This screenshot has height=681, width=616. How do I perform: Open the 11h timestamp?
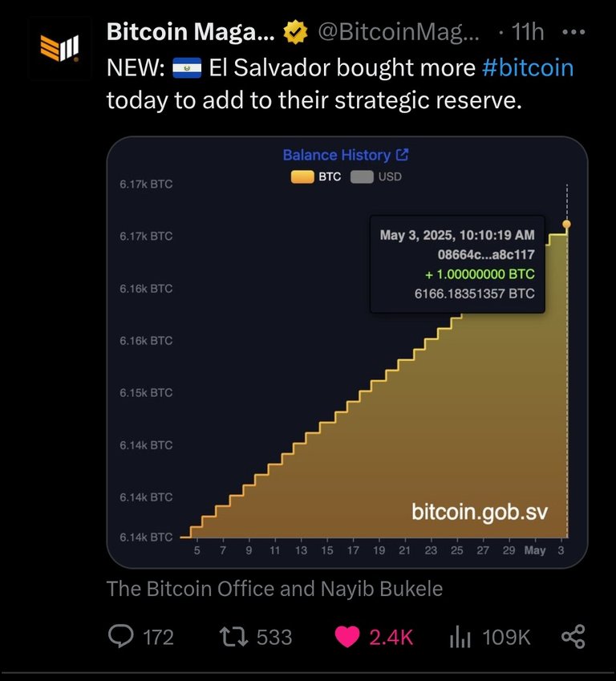[x=528, y=32]
